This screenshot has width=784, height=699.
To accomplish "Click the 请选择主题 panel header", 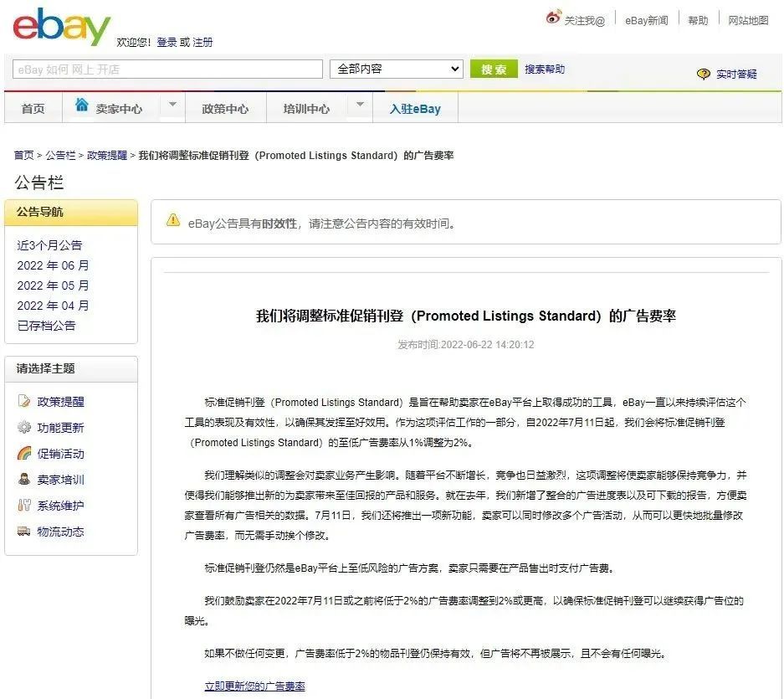I will [x=71, y=369].
